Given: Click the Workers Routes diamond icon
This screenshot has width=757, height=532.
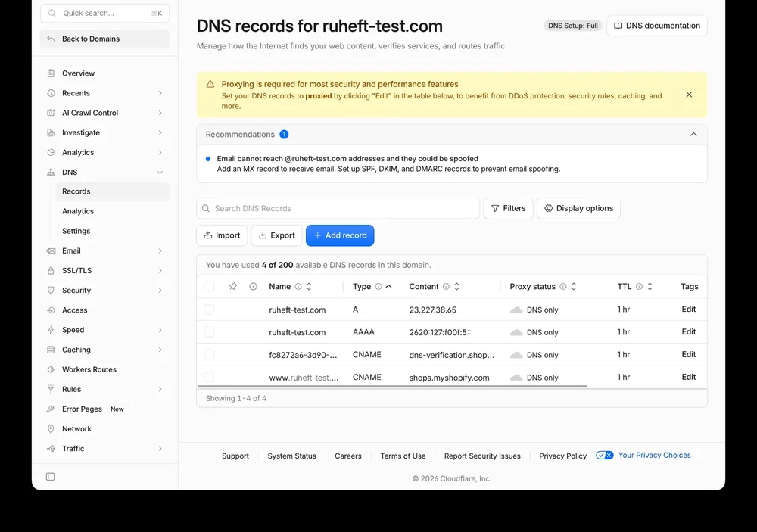Looking at the screenshot, I should [x=51, y=370].
